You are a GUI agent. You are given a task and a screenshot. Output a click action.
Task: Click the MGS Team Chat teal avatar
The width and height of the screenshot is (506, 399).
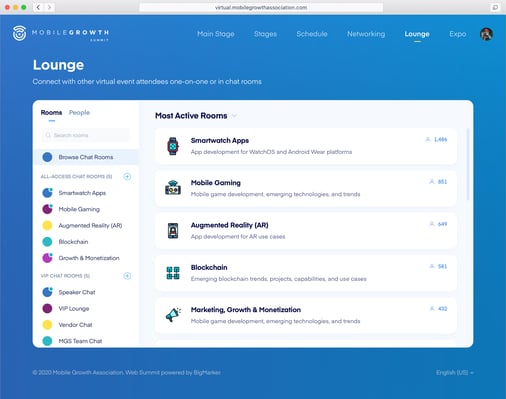point(47,341)
